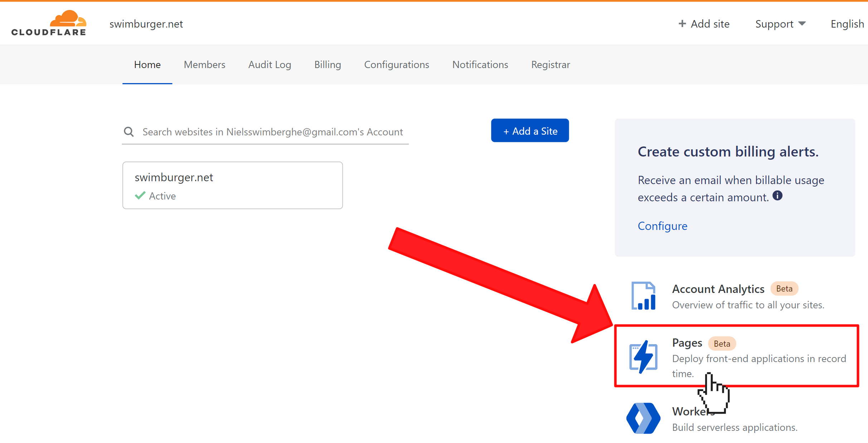Select the Billing tab
The height and width of the screenshot is (443, 868).
pyautogui.click(x=327, y=65)
